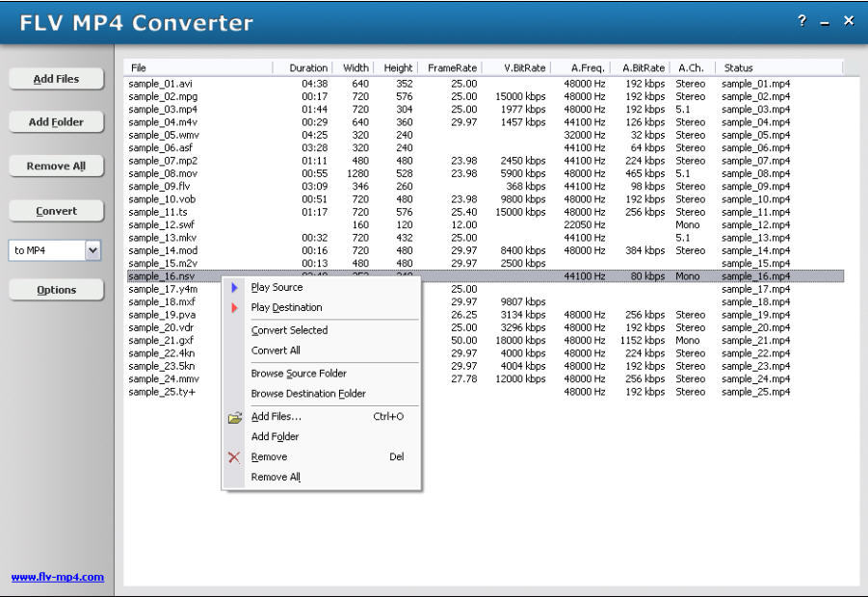
Task: Open the Options dialog
Action: pos(55,289)
